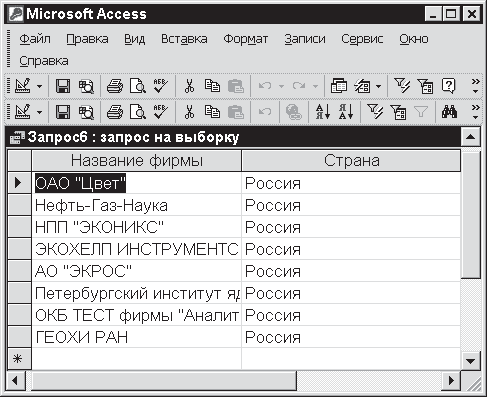The image size is (487, 397).
Task: Click Filter by Selection icon in lower toolbar
Action: pos(375,112)
